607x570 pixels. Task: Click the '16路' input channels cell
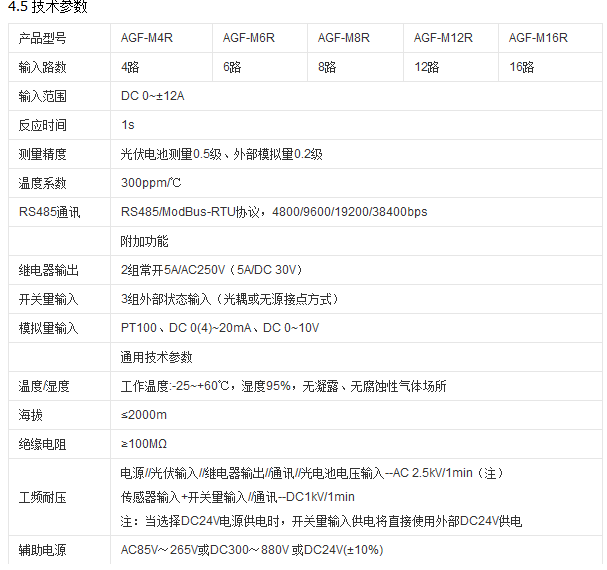[x=522, y=67]
